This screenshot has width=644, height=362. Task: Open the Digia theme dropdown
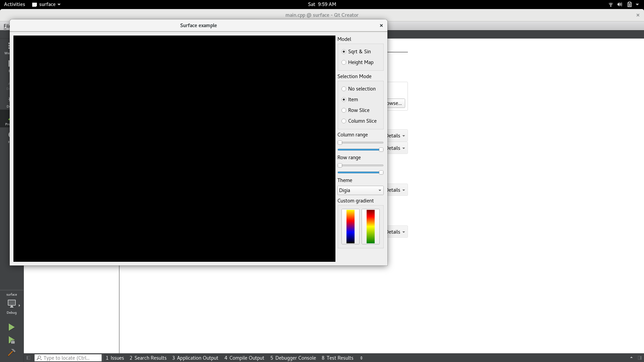pyautogui.click(x=360, y=190)
